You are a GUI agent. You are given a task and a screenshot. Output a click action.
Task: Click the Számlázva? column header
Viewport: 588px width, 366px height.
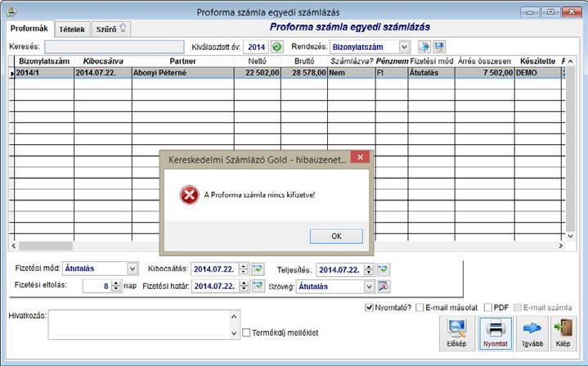352,61
